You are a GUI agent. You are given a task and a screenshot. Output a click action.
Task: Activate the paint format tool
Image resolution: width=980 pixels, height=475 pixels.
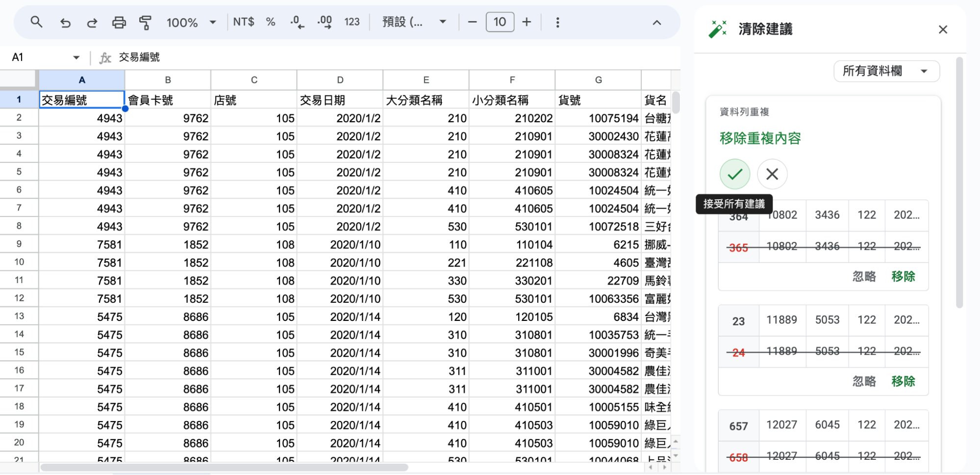[x=145, y=23]
